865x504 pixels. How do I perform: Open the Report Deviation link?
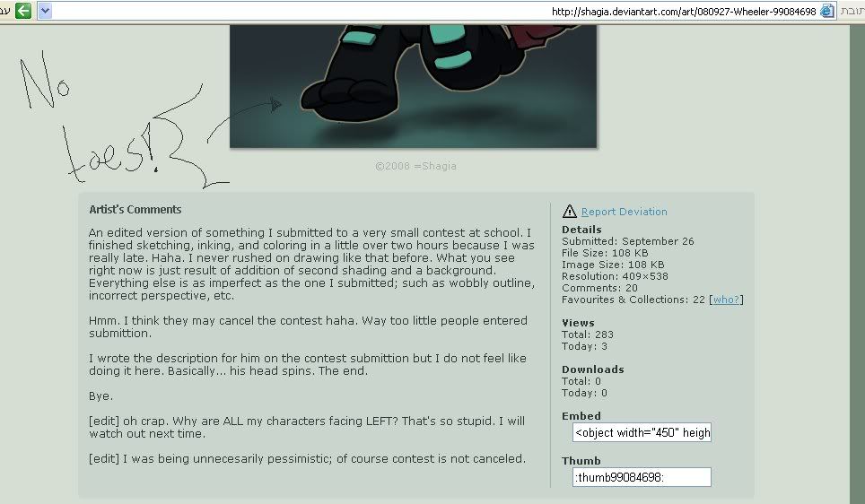624,212
